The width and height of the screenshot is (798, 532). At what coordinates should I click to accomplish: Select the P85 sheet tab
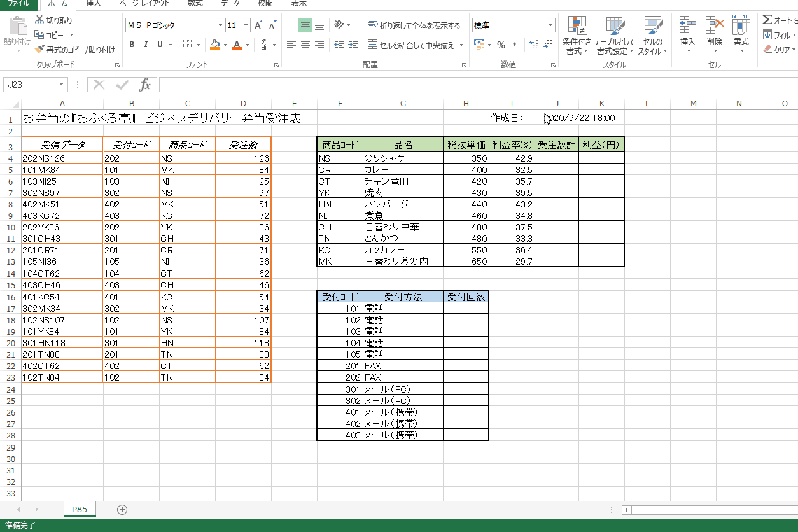coord(80,509)
